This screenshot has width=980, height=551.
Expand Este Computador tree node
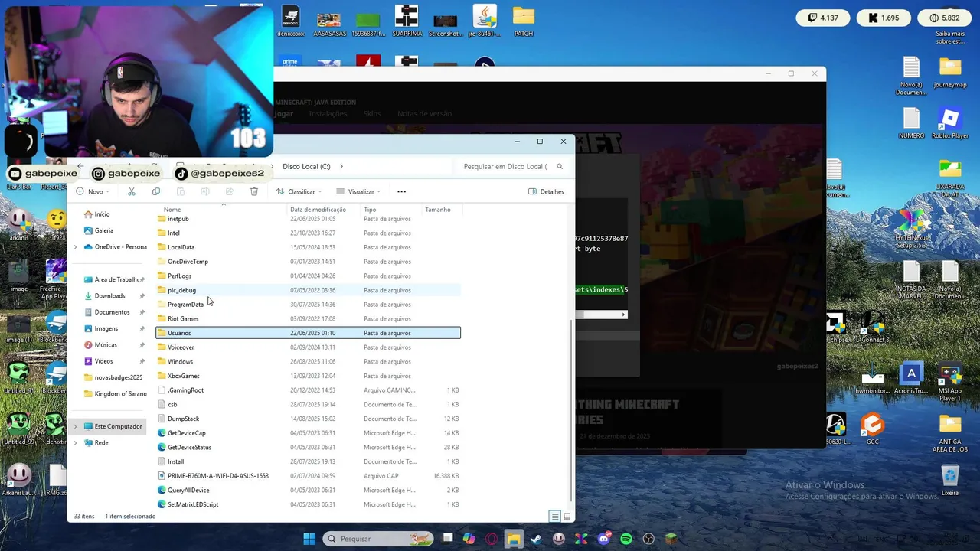[75, 426]
